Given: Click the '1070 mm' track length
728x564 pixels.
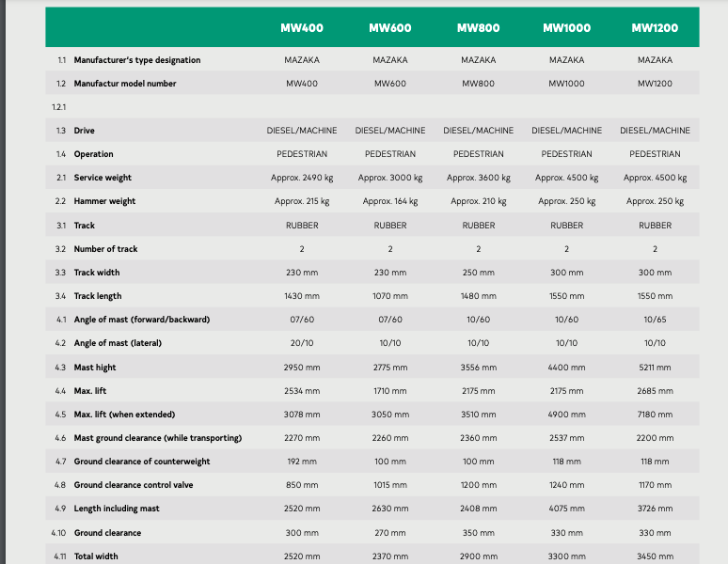Looking at the screenshot, I should pyautogui.click(x=390, y=296).
